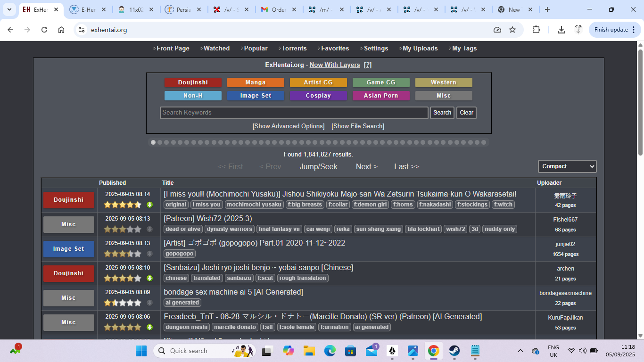Open the Compact display mode dropdown
The height and width of the screenshot is (362, 644).
[567, 166]
